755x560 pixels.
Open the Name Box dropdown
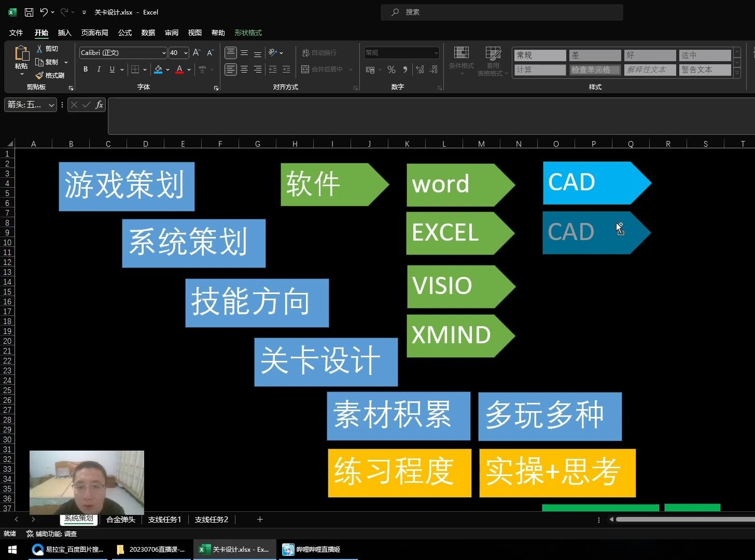[51, 105]
